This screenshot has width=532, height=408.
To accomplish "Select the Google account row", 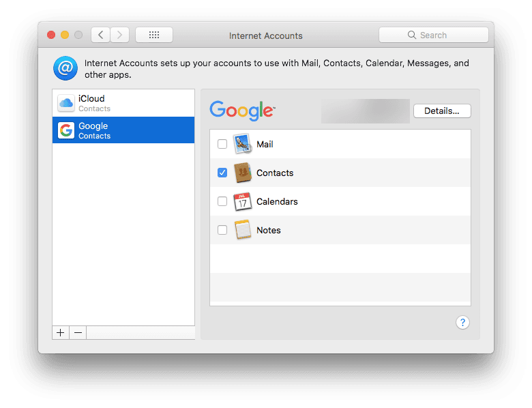I will click(x=123, y=130).
